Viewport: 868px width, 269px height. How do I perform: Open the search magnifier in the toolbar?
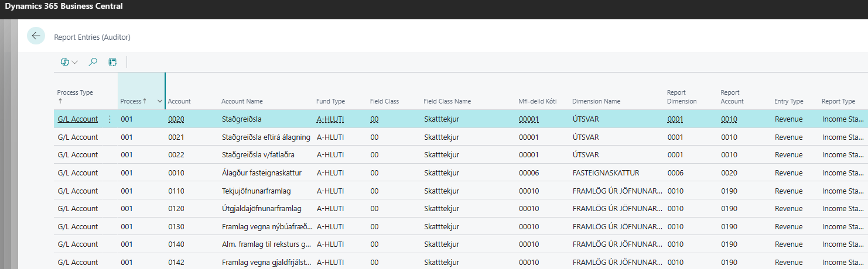point(93,62)
